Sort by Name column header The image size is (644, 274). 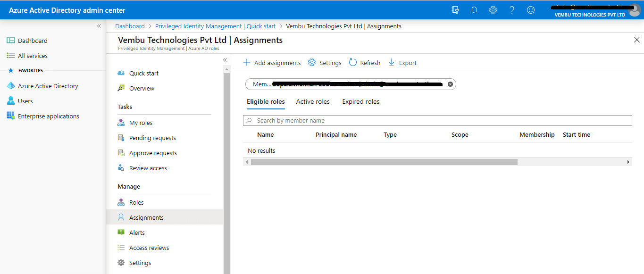[266, 135]
